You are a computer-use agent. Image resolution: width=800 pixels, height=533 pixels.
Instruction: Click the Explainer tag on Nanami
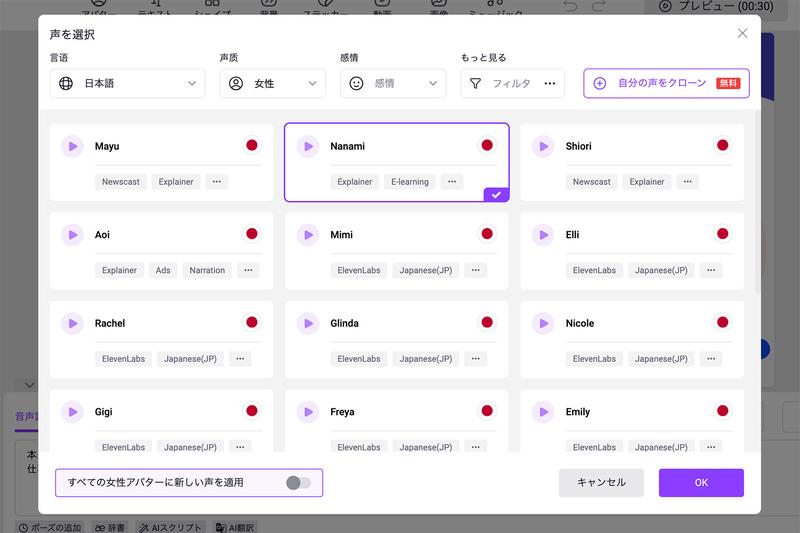(355, 182)
